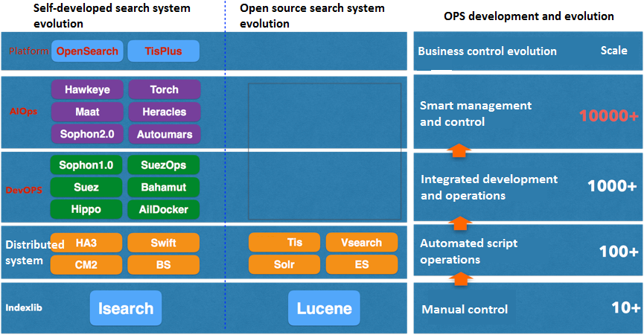Image resolution: width=644 pixels, height=335 pixels.
Task: Click the Open source search system evolution heading
Action: coord(312,16)
